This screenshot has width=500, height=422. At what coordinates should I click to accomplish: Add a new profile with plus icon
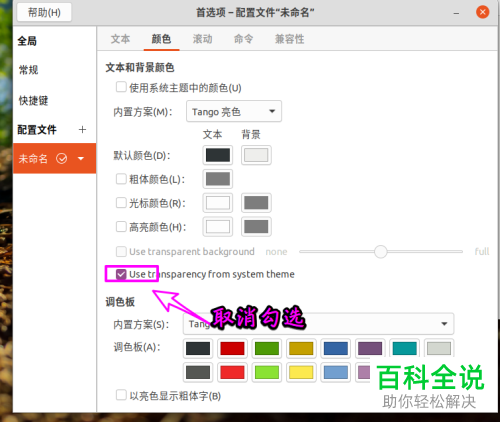tap(82, 129)
